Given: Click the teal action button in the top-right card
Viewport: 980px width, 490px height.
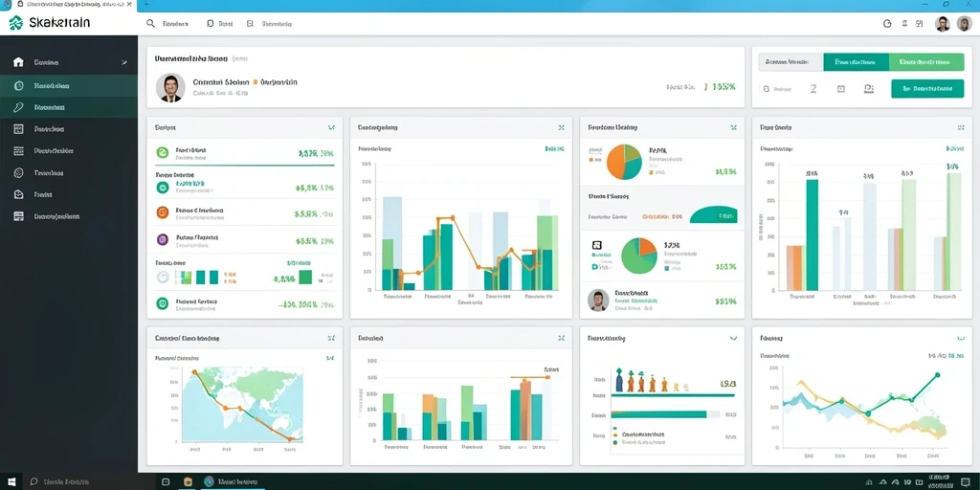Looking at the screenshot, I should point(927,89).
